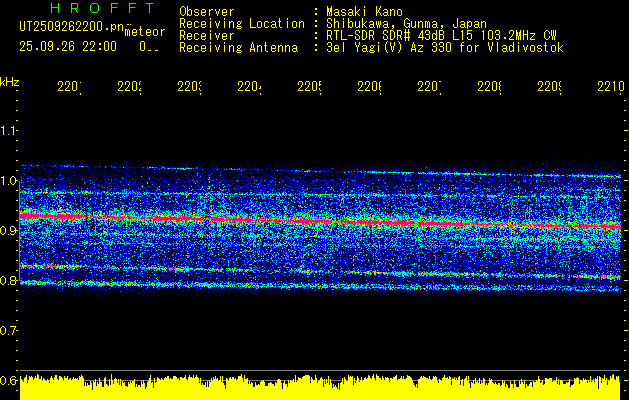Select the UT2509262200 file name text
This screenshot has width=629, height=400.
(x=71, y=27)
